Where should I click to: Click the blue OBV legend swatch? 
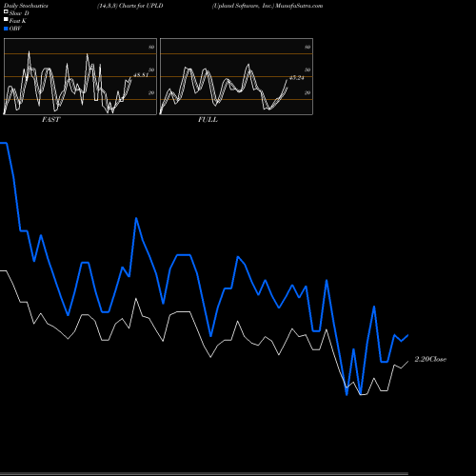click(6, 29)
